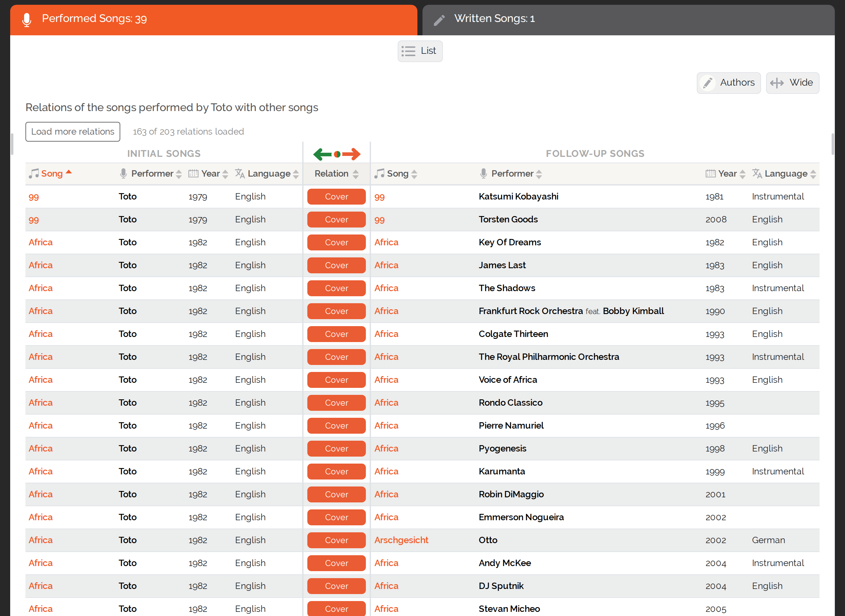Image resolution: width=845 pixels, height=616 pixels.
Task: Open Karumanta performer link
Action: coord(502,471)
